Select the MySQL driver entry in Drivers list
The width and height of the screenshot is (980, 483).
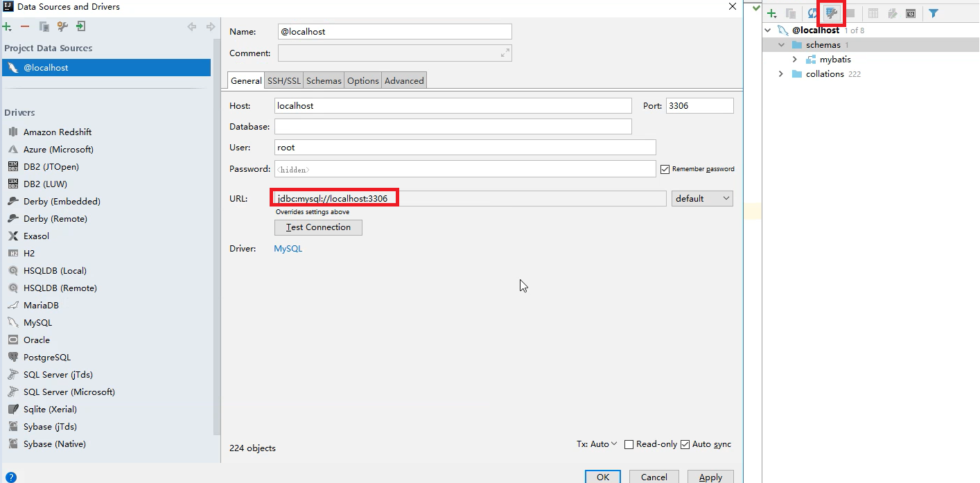click(x=37, y=322)
